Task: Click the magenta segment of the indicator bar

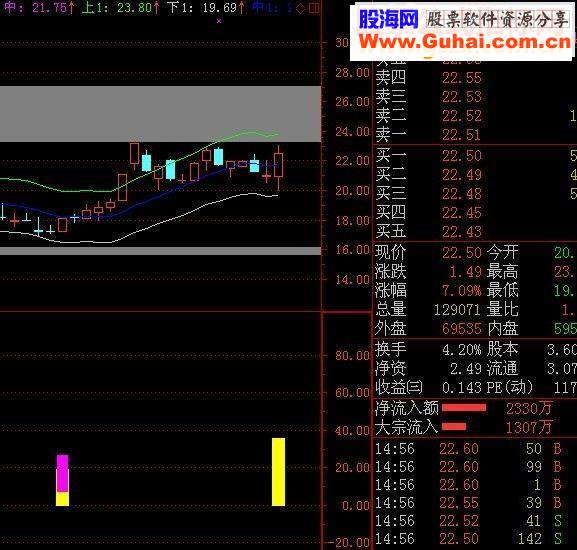Action: point(63,473)
